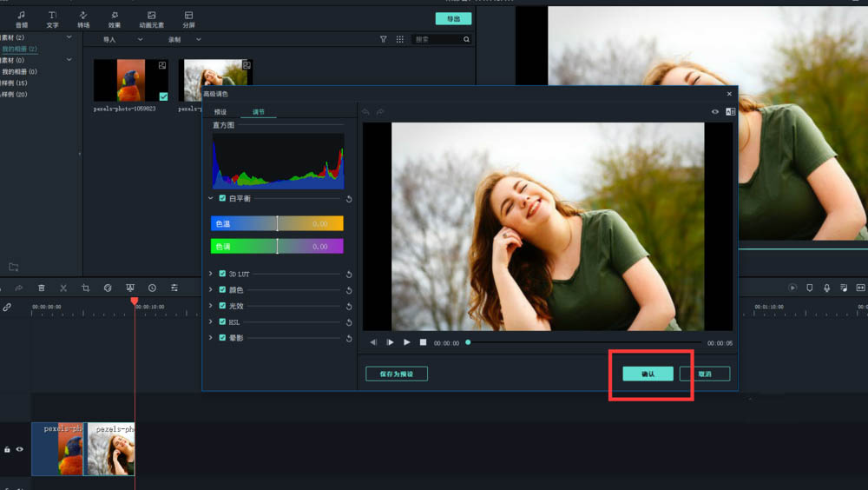Toggle the HSL checkbox
The width and height of the screenshot is (868, 490).
pos(222,322)
